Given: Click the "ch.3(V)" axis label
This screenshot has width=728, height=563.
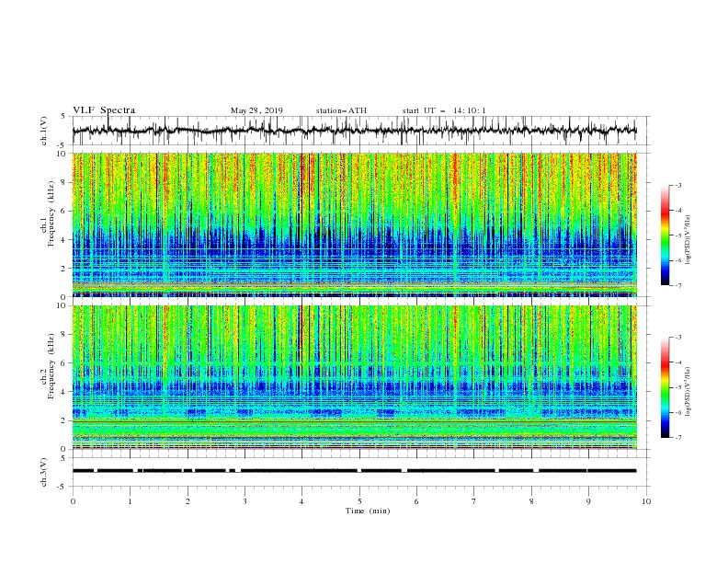Looking at the screenshot, I should 44,472.
